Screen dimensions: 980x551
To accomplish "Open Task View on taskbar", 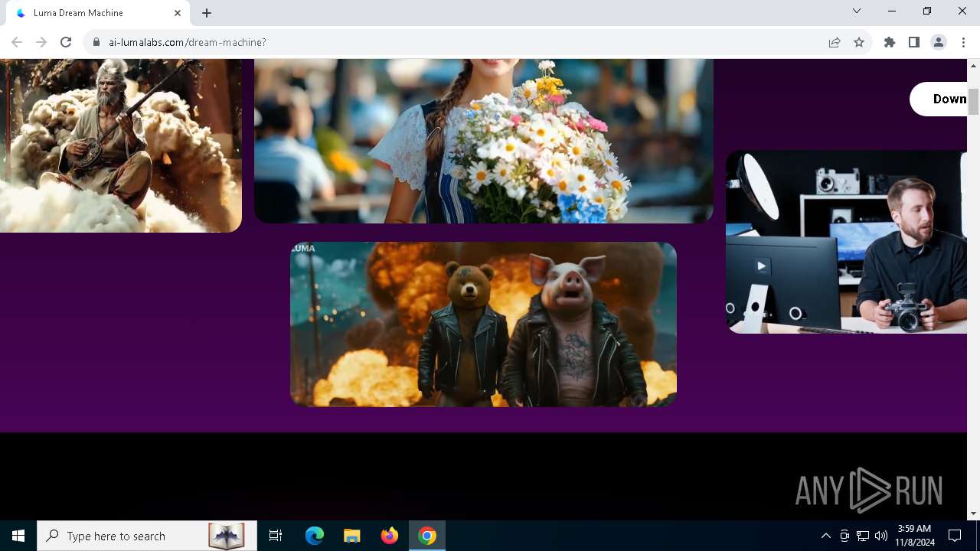I will tap(276, 536).
